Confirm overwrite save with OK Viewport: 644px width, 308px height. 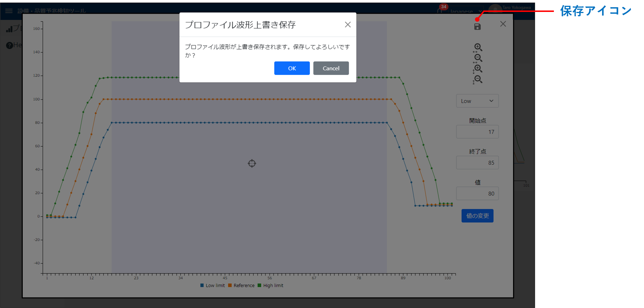tap(292, 68)
